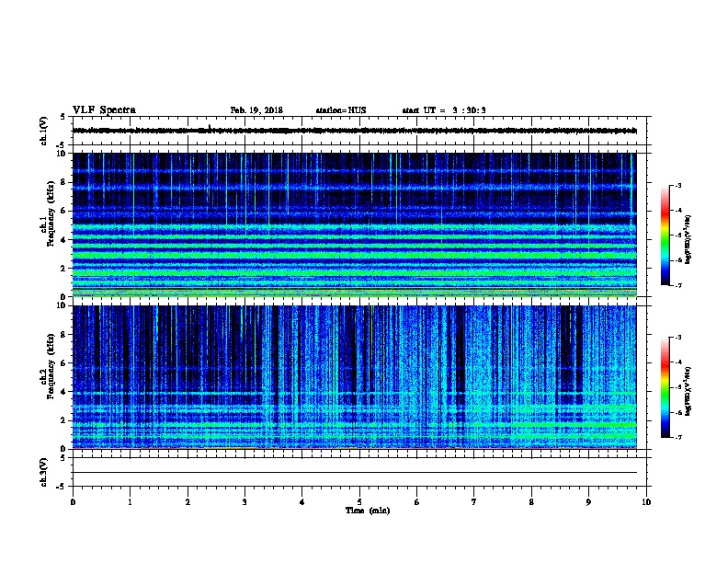Click time axis tick label "8"
This screenshot has height=563, width=728.
coord(531,502)
